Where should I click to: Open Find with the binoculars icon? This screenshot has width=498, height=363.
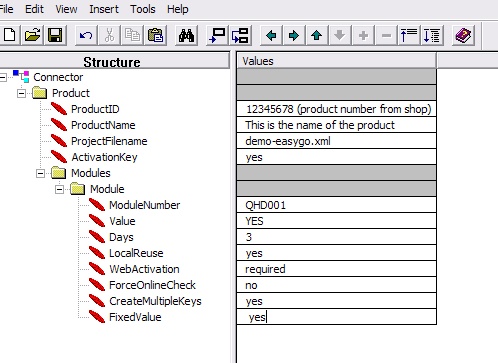(186, 35)
